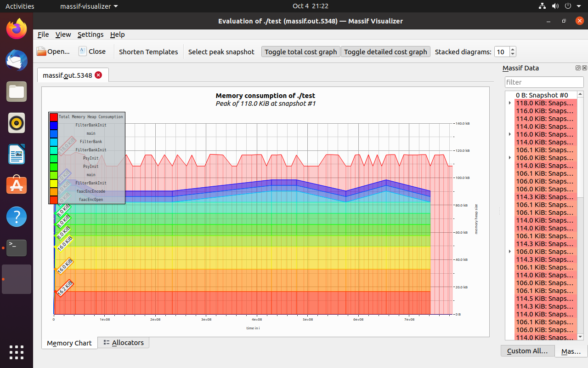Switch to the Allocators tab
The image size is (588, 368).
click(123, 343)
